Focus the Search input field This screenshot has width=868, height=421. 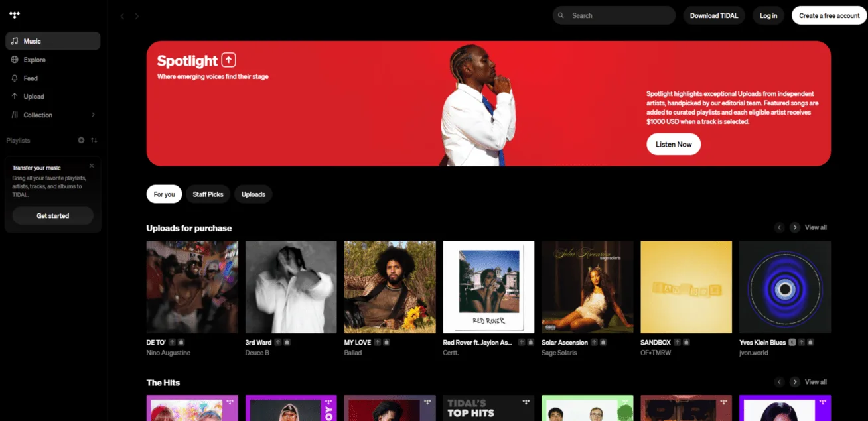614,15
